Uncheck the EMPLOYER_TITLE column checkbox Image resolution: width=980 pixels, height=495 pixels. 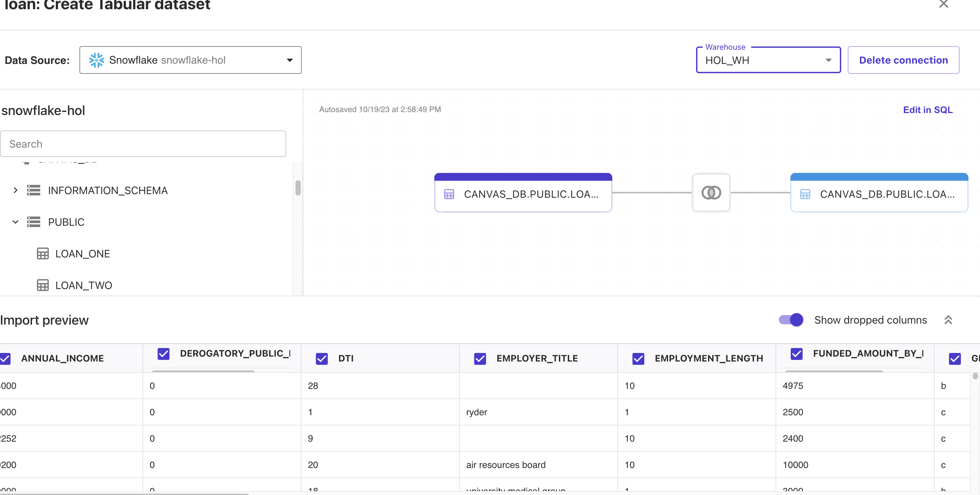[x=480, y=359]
